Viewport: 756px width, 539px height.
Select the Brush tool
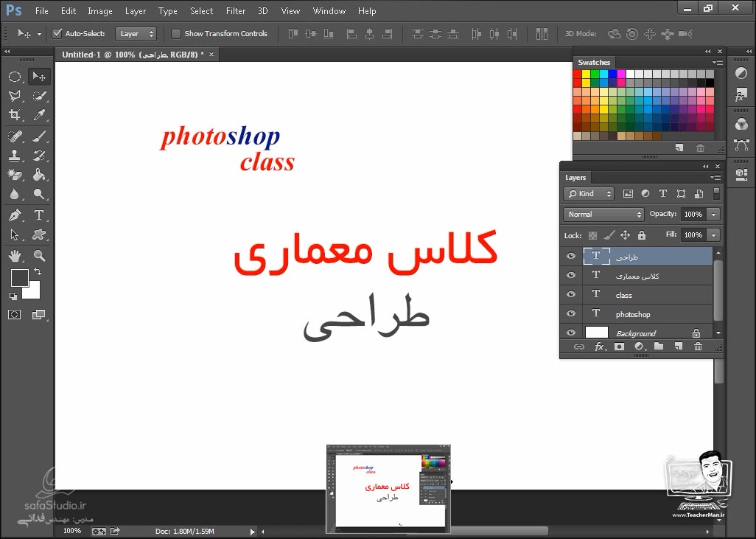coord(39,136)
